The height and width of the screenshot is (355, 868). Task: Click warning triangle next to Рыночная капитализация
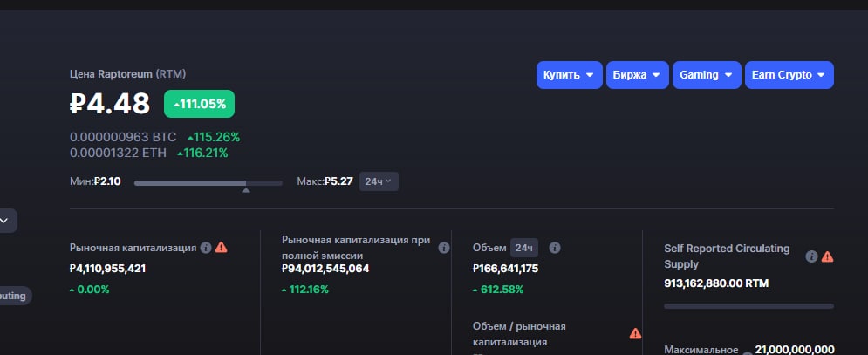[222, 247]
